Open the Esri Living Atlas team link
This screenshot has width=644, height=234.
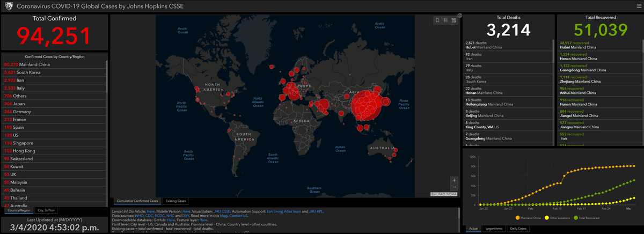tap(283, 211)
